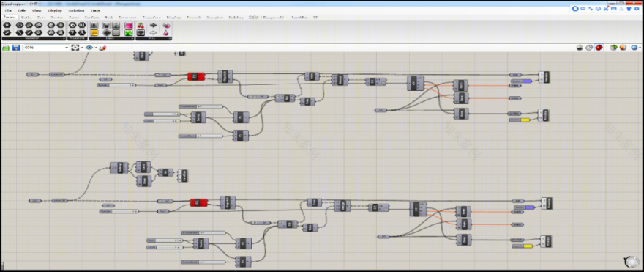Switch to the Kangaroo2 component tab
Screen dimensions: 644x272
click(x=267, y=18)
